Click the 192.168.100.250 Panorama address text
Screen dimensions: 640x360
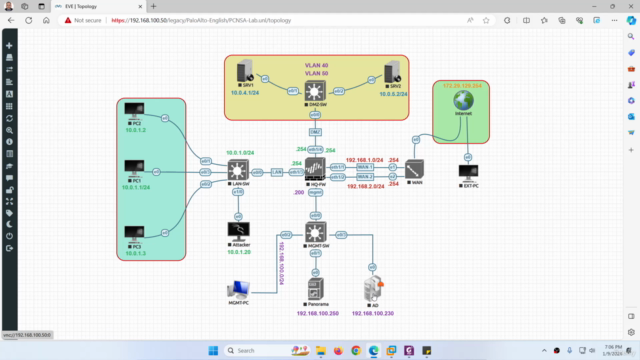pyautogui.click(x=318, y=313)
